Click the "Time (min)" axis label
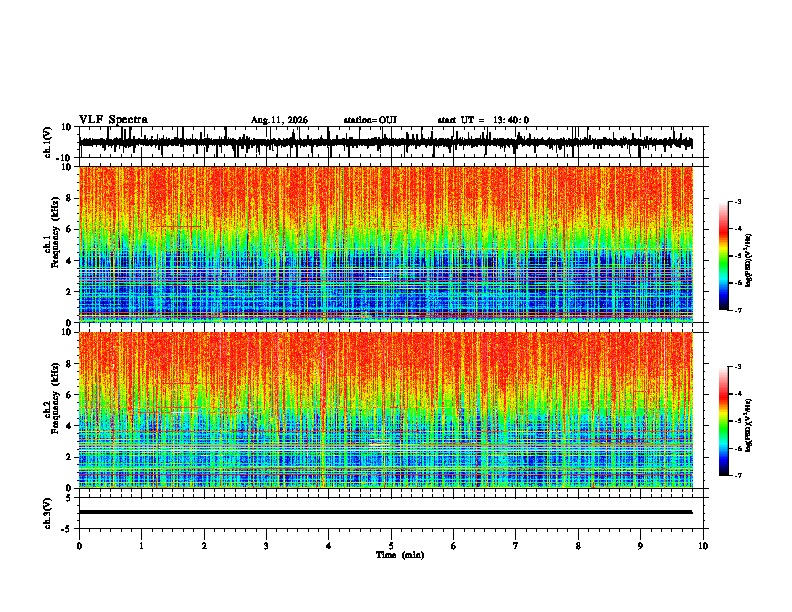792x612 pixels. tap(400, 555)
